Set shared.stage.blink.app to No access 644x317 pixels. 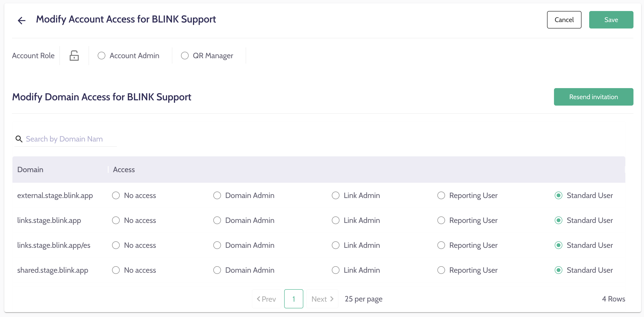pyautogui.click(x=116, y=270)
